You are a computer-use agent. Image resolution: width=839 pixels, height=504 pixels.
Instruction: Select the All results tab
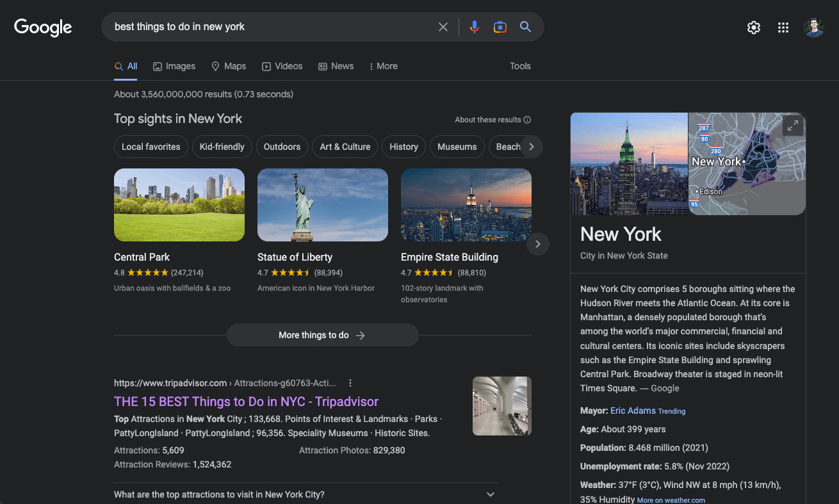[126, 66]
